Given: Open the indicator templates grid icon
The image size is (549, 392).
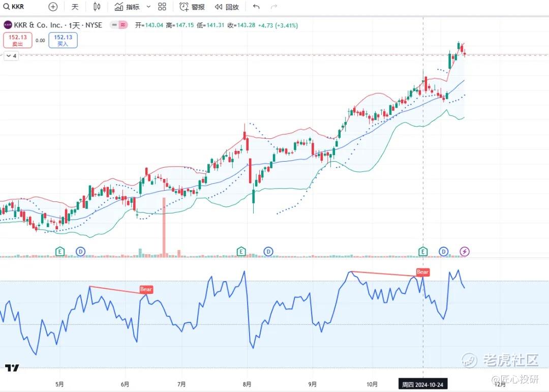Looking at the screenshot, I should pos(162,7).
